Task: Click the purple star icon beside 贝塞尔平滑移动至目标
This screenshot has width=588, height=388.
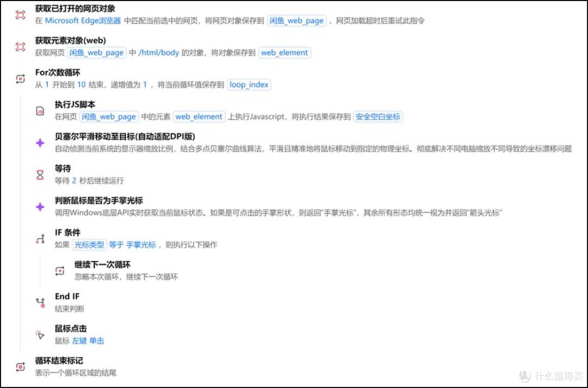Action: click(x=40, y=143)
